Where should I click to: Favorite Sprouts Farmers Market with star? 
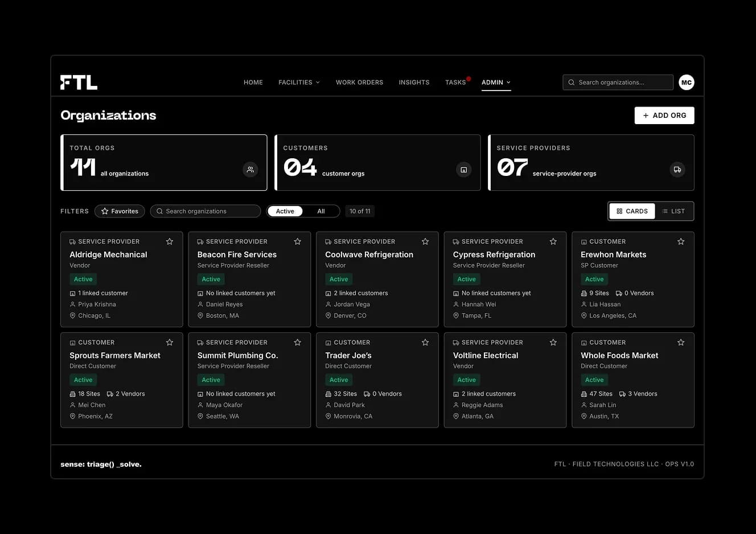click(x=170, y=342)
